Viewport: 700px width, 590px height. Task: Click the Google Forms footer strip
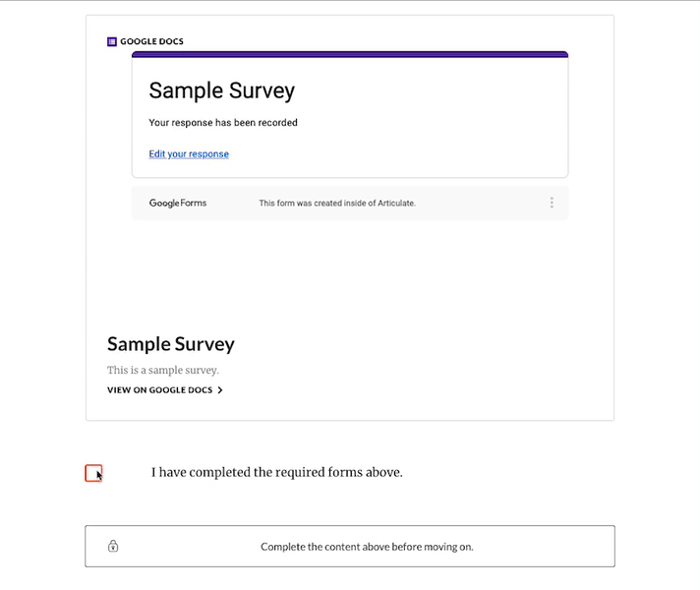click(x=350, y=204)
